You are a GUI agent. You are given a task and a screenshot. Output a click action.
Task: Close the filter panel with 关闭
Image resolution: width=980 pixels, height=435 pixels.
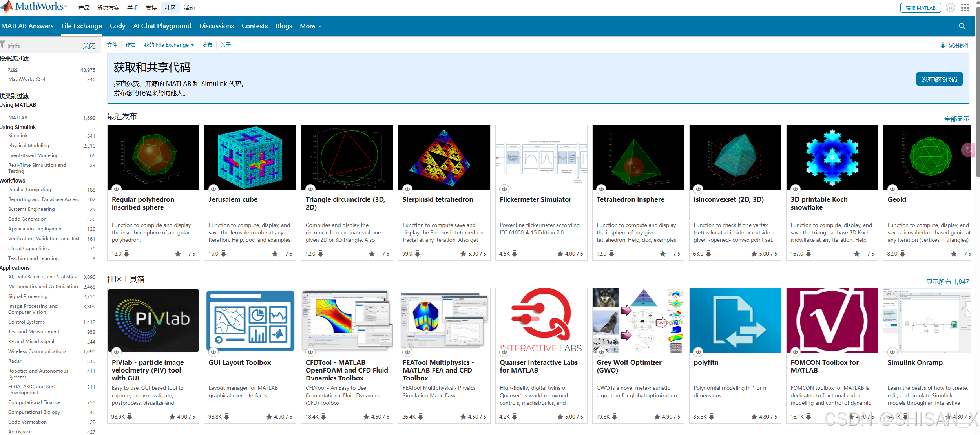tap(89, 46)
